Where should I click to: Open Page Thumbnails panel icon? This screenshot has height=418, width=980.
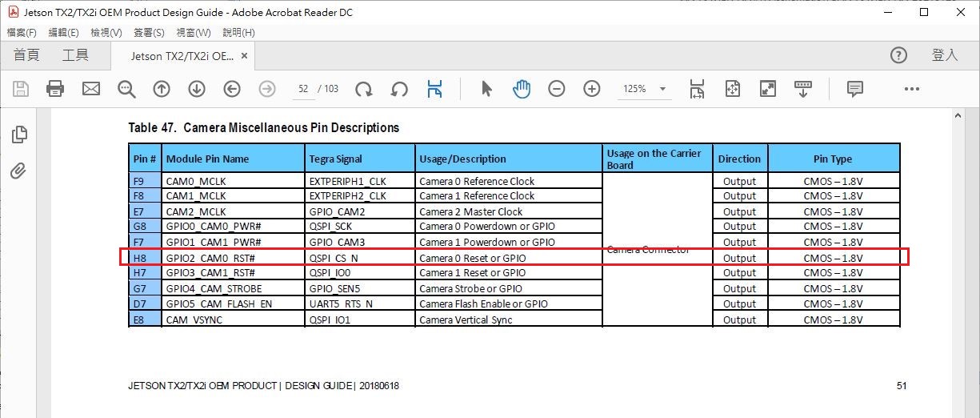click(x=20, y=135)
